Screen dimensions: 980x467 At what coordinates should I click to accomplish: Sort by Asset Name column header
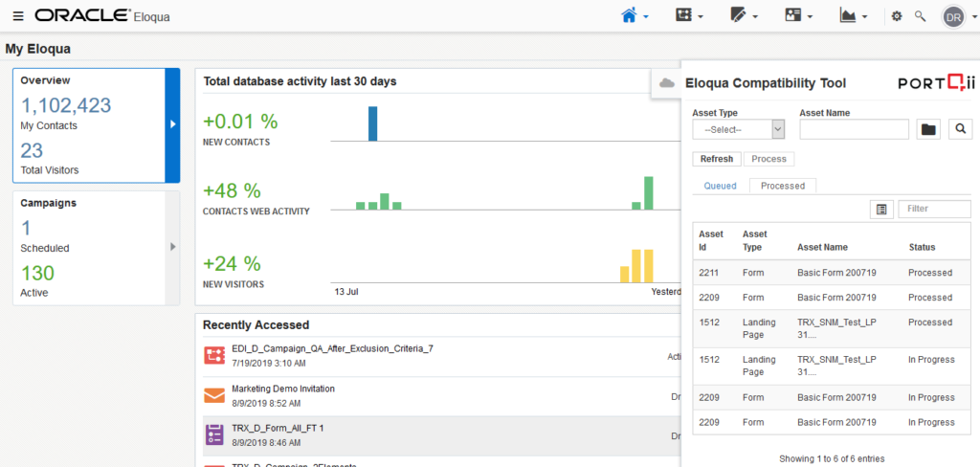click(822, 247)
